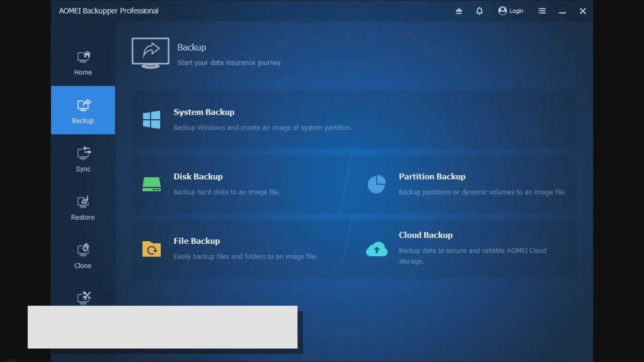
Task: Open the Cloud Backup option title
Action: click(x=426, y=235)
